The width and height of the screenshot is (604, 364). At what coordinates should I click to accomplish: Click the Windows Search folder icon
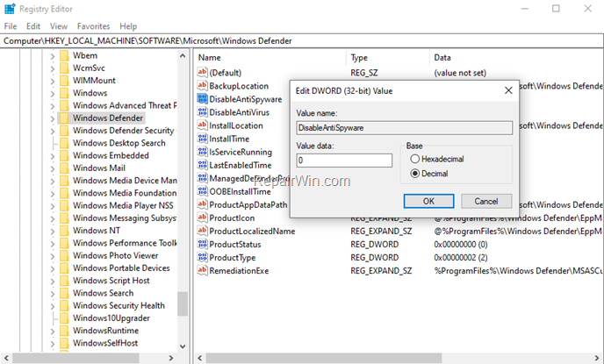coord(64,293)
